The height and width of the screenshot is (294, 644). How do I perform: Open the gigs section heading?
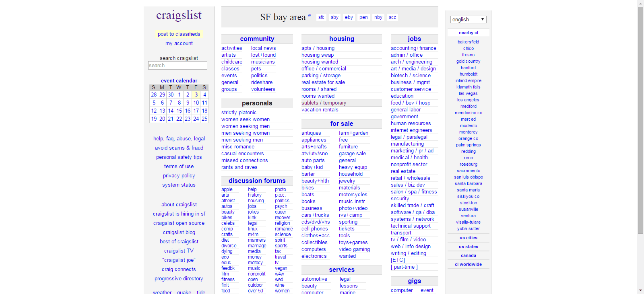coord(414,281)
